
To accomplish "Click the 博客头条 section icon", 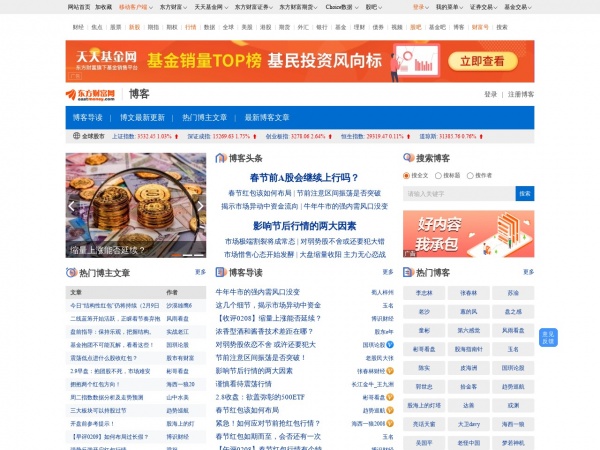I will pos(221,158).
